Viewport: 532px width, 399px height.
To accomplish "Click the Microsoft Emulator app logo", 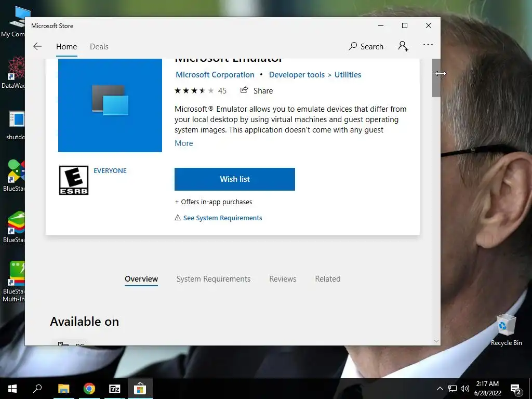I will coord(110,105).
